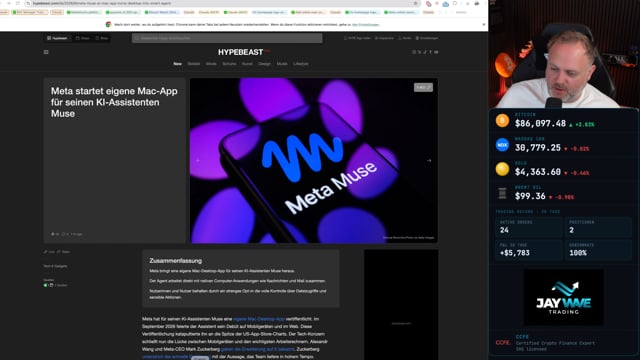
Task: Open the Kunst navigation category
Action: 247,64
